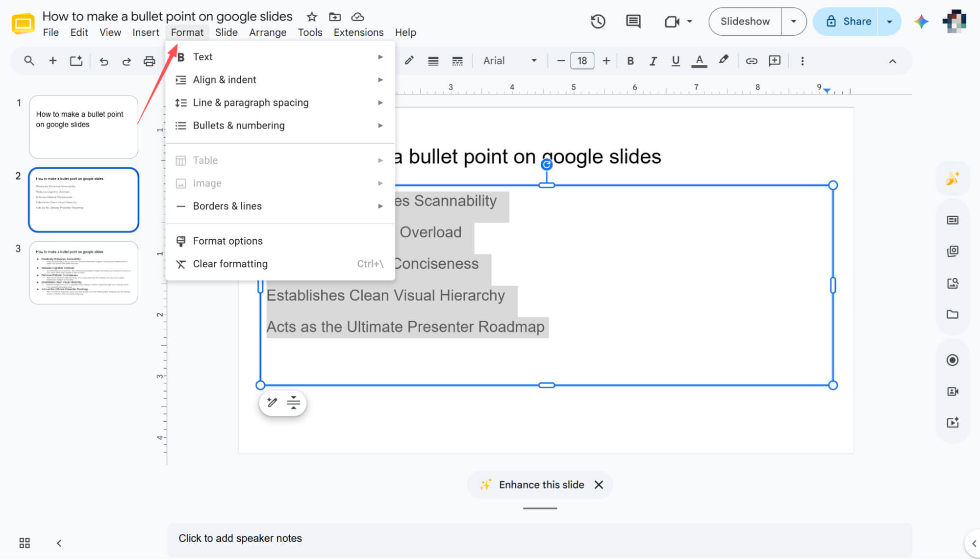This screenshot has width=980, height=560.
Task: Print the presentation
Action: click(x=150, y=61)
